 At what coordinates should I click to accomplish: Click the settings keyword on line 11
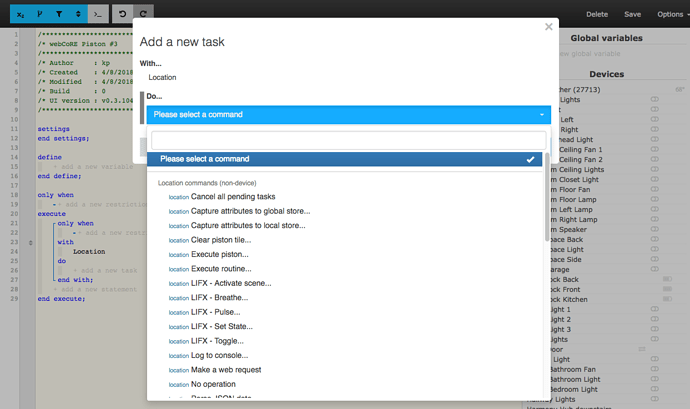[x=54, y=129]
